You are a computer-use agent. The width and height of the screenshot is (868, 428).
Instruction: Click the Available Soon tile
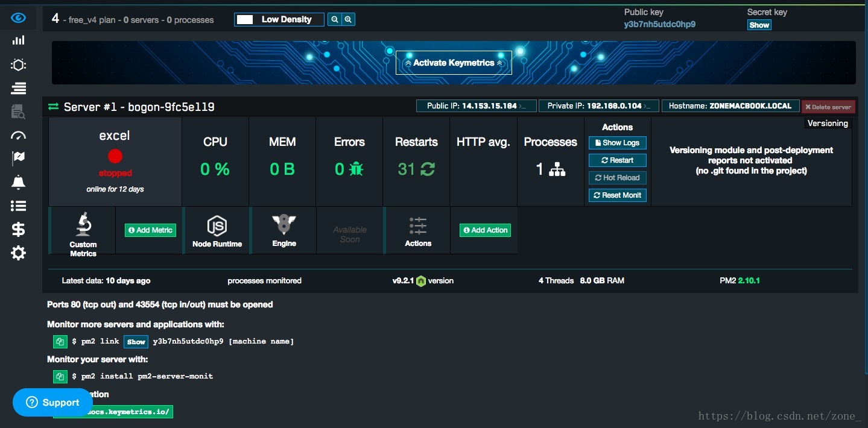click(x=350, y=230)
